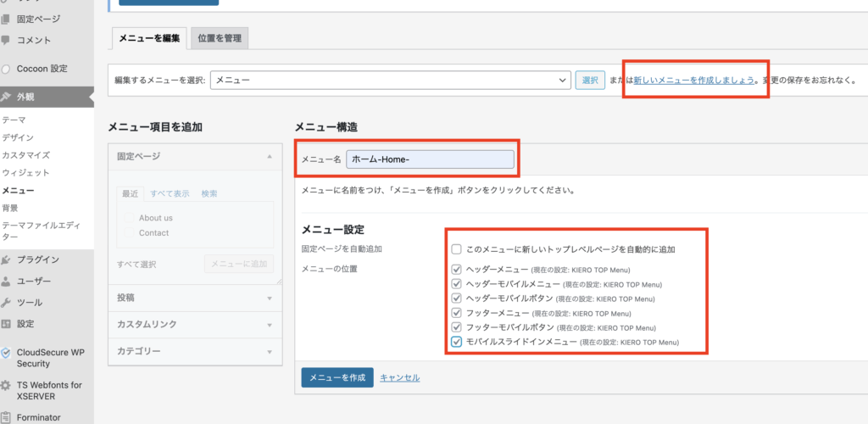Click the Users person icon

coord(7,281)
